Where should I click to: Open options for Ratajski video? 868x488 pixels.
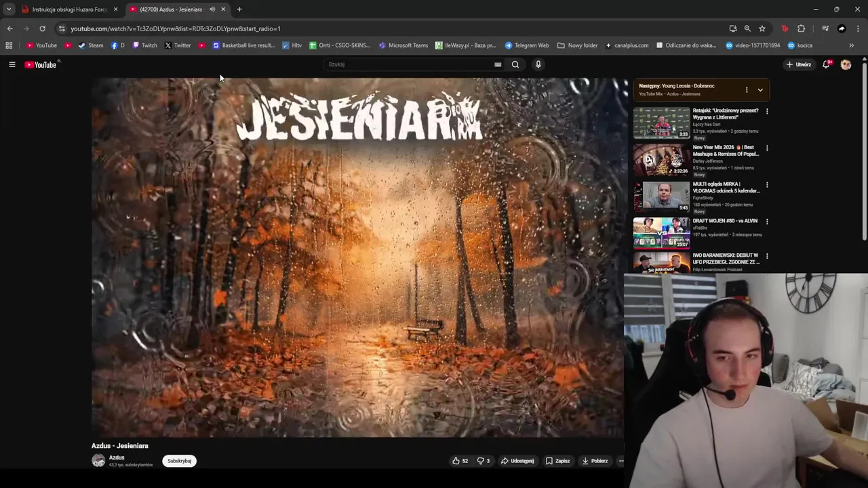coord(767,111)
